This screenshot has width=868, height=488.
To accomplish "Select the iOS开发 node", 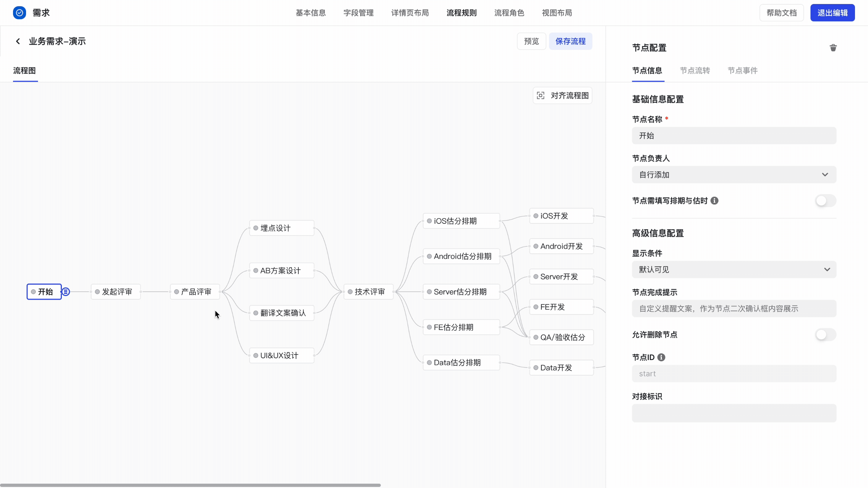I will pyautogui.click(x=562, y=216).
